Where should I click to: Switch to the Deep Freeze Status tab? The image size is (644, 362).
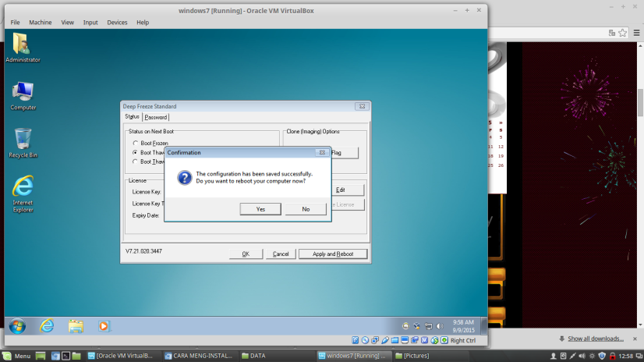[133, 117]
